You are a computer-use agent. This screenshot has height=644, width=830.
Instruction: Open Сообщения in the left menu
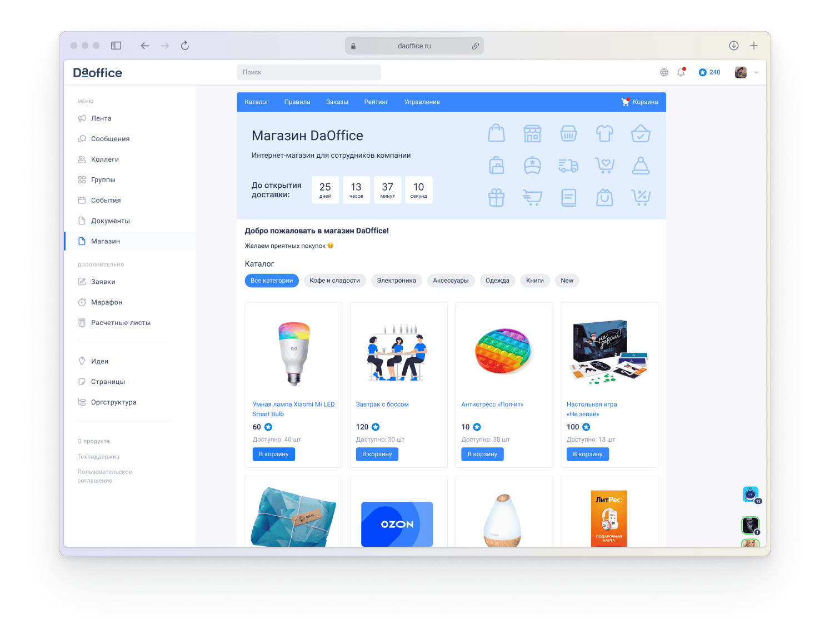point(110,139)
